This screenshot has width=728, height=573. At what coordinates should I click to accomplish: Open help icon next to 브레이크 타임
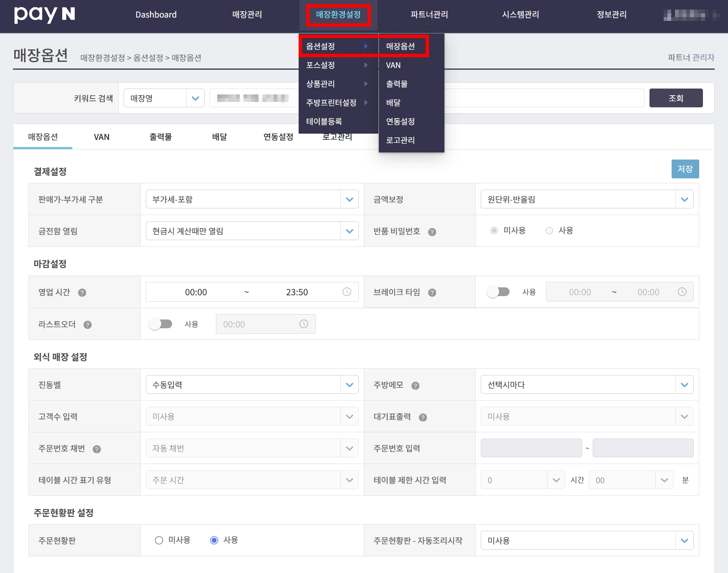(432, 293)
